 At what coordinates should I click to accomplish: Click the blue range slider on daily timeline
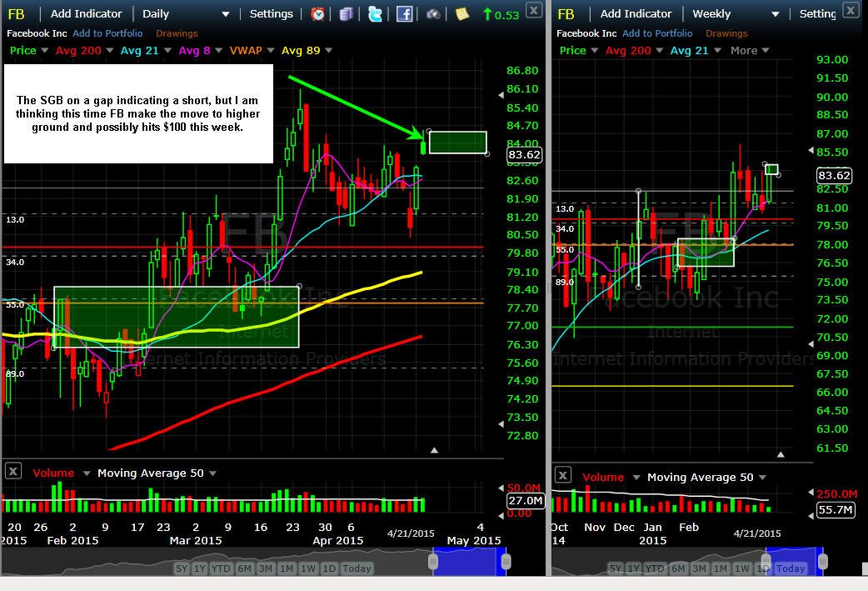pyautogui.click(x=470, y=562)
